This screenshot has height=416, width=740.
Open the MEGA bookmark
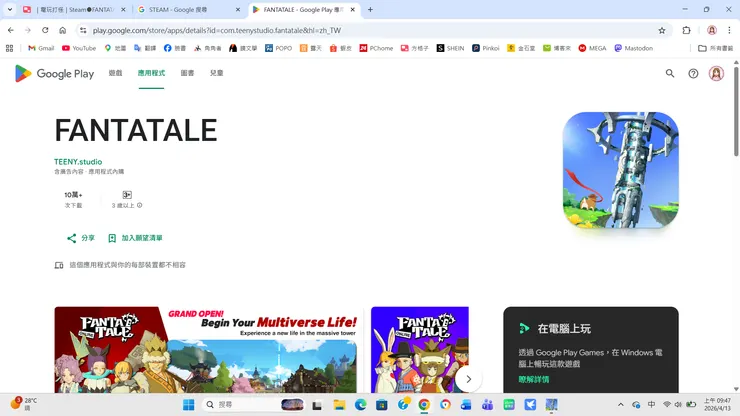click(x=592, y=48)
